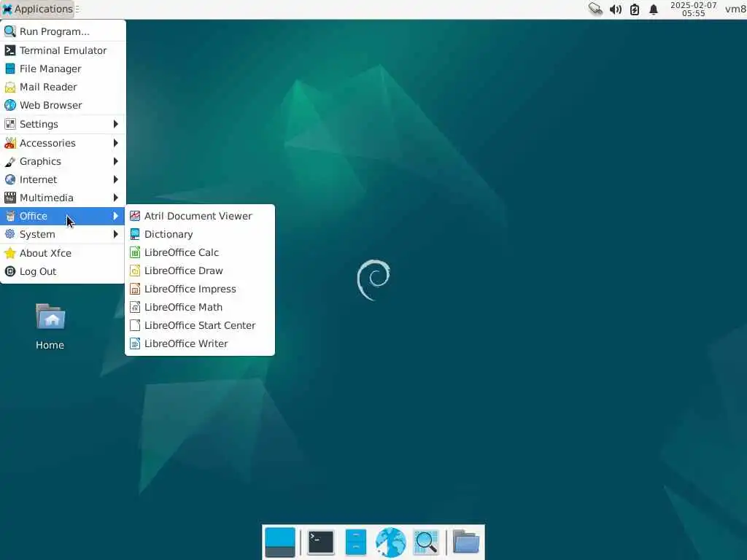Launch LibreOffice Impress
Image resolution: width=747 pixels, height=560 pixels.
coord(200,289)
